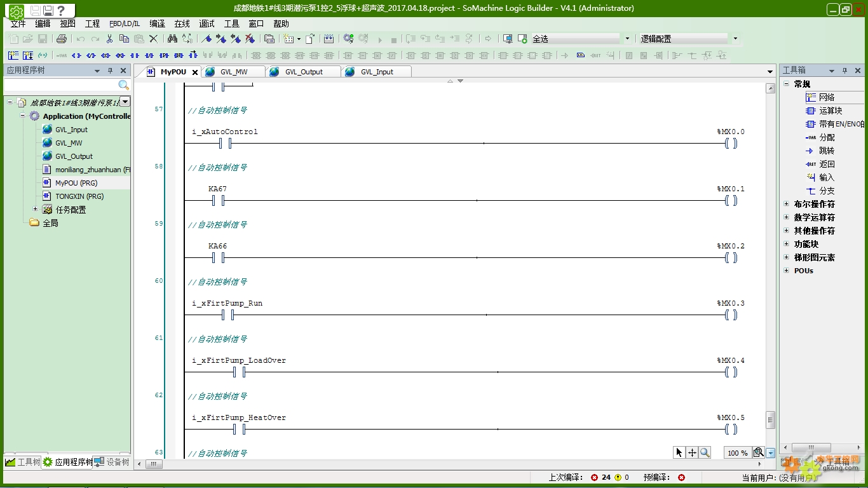Click the 100 % zoom level box

[737, 452]
